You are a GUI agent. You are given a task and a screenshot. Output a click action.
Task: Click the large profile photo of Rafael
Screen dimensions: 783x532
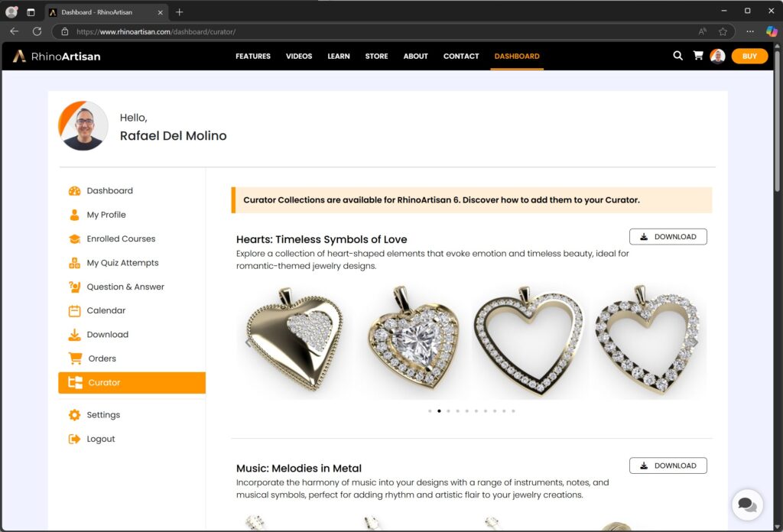coord(83,126)
